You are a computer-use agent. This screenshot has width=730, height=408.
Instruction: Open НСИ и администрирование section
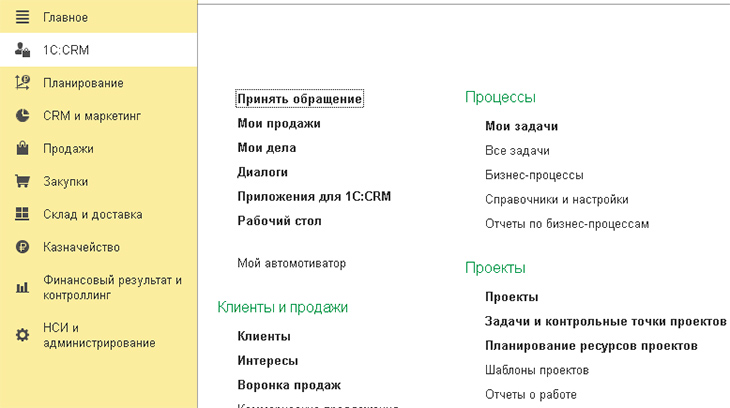click(99, 335)
